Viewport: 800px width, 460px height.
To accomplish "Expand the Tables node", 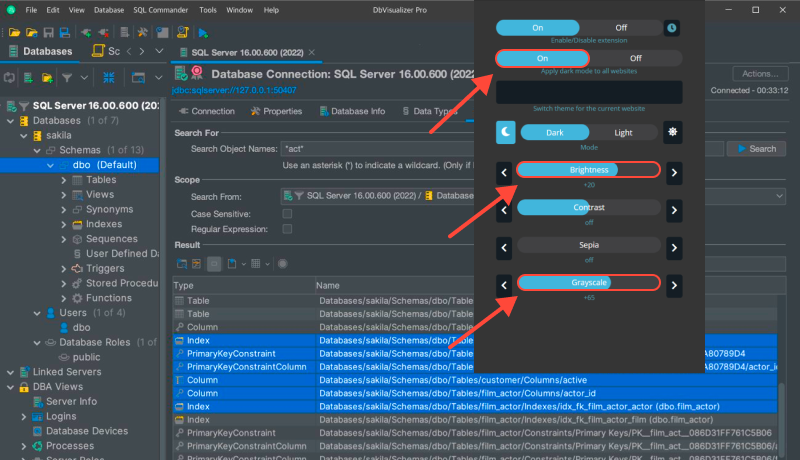I will coord(63,180).
